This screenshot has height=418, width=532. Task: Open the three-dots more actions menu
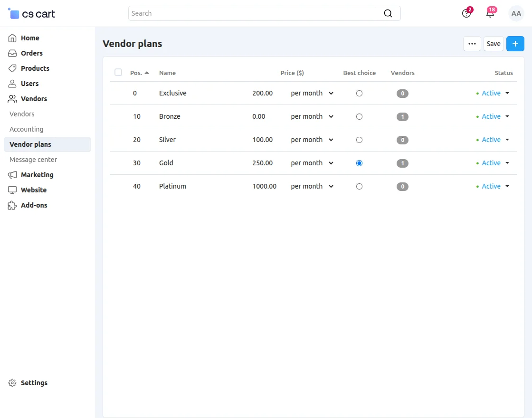472,44
